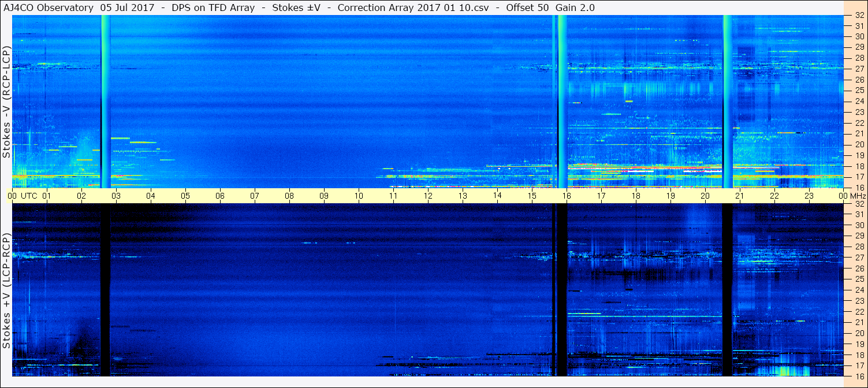Click the '00 UTC' time axis label
The height and width of the screenshot is (388, 868).
coord(23,196)
